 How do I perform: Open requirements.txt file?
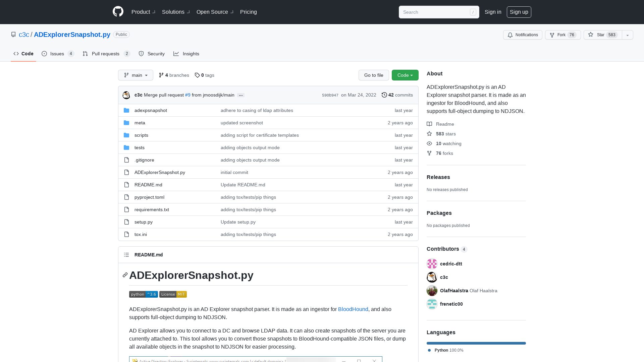152,209
